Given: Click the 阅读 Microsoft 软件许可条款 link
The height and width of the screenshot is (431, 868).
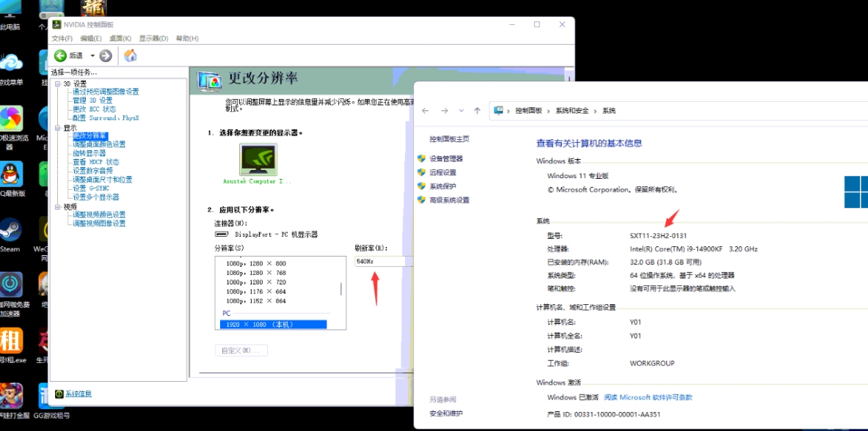Looking at the screenshot, I should 648,397.
